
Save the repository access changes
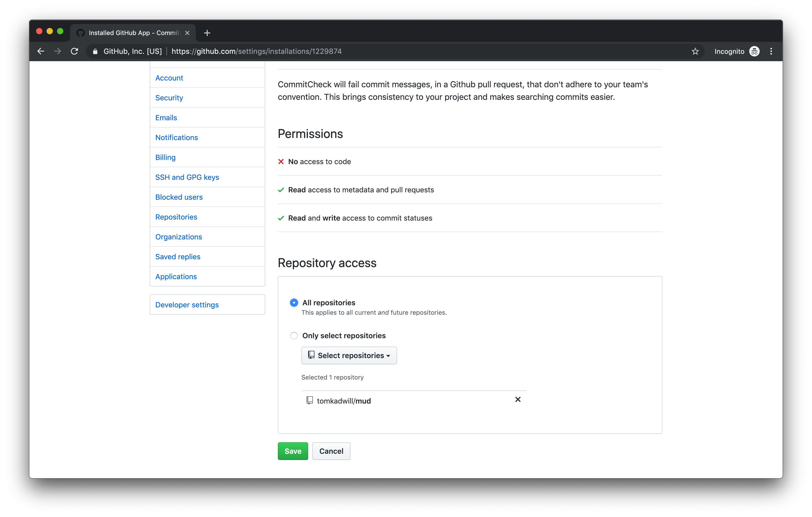pos(293,451)
